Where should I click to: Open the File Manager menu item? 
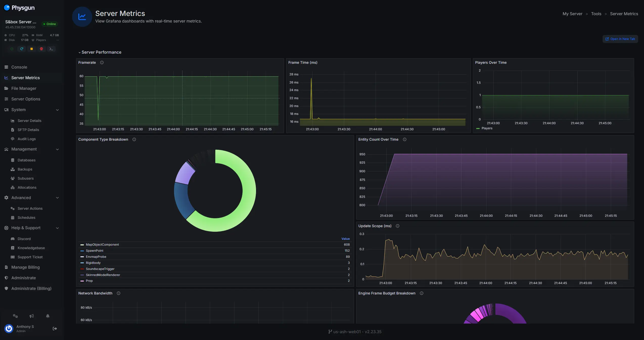pyautogui.click(x=24, y=88)
